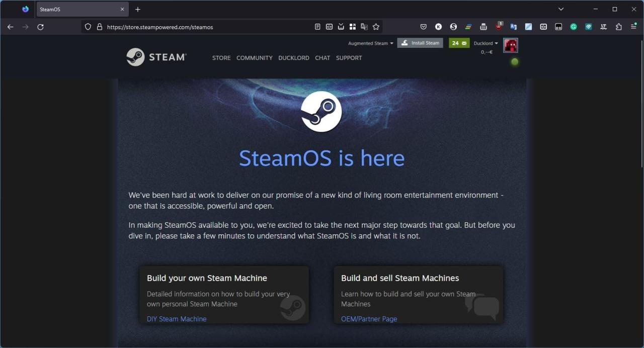Click the download tray icon in address bar
The height and width of the screenshot is (348, 644).
[x=341, y=27]
